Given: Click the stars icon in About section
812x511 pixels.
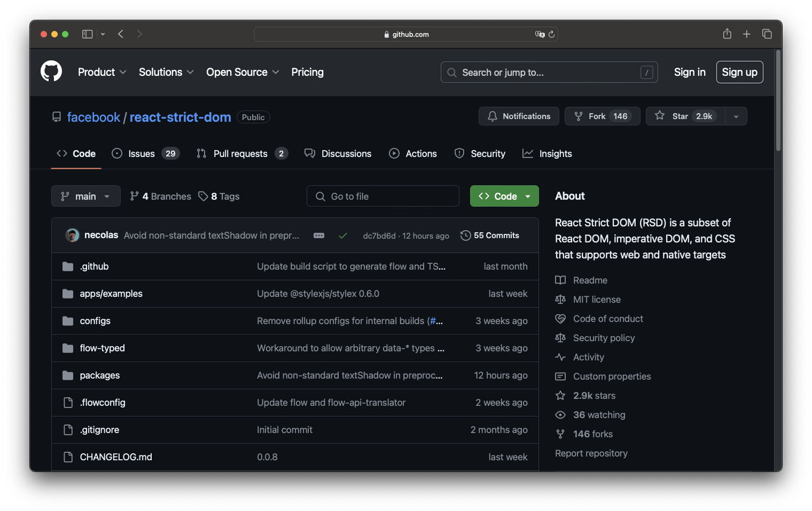Looking at the screenshot, I should 560,396.
